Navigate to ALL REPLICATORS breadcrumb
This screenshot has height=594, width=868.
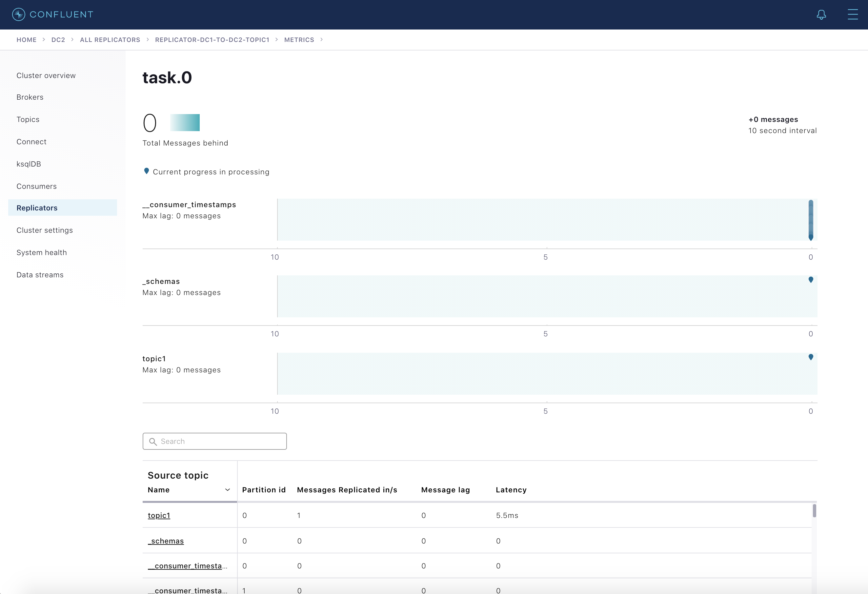(110, 40)
